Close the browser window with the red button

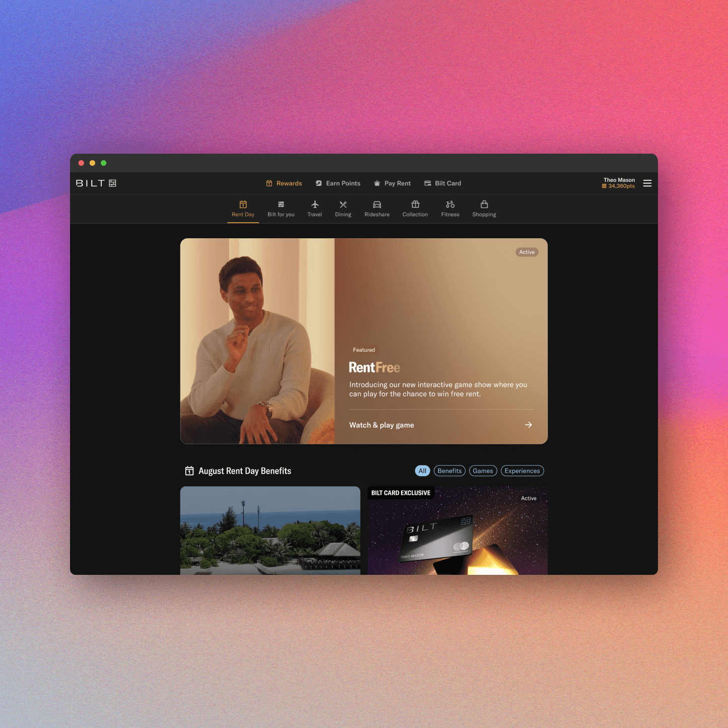pyautogui.click(x=81, y=163)
